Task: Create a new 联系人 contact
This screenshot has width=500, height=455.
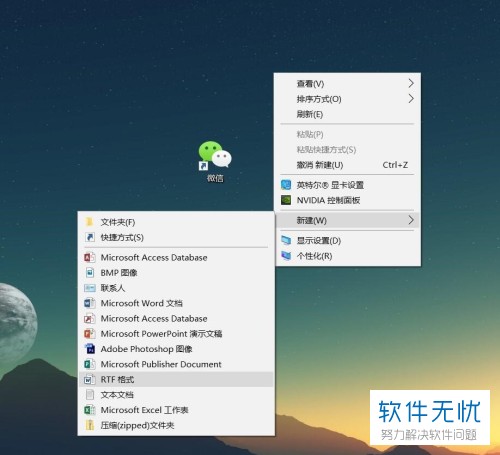Action: coord(176,288)
